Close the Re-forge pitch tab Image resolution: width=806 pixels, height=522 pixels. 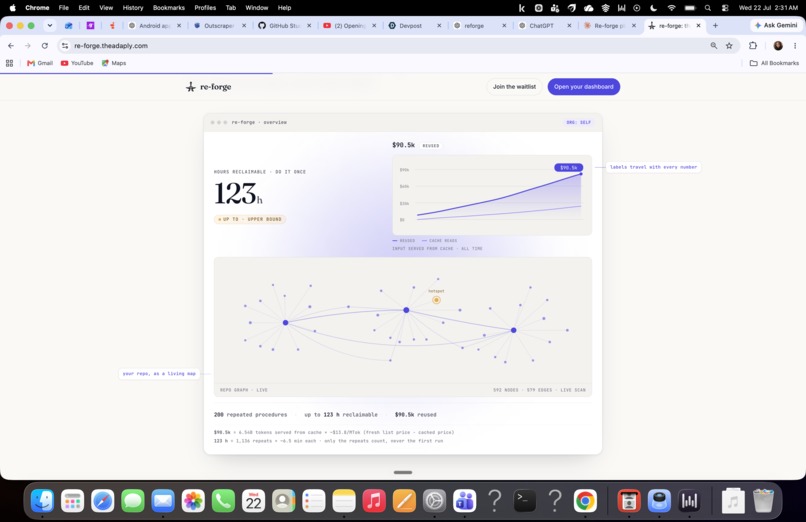634,25
